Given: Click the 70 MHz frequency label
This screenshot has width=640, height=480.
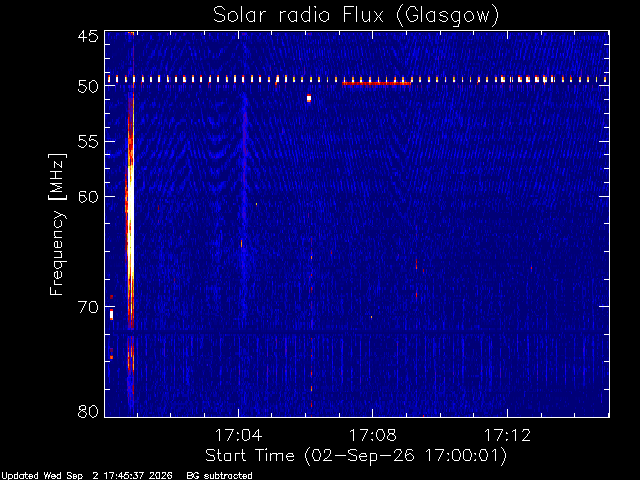Looking at the screenshot, I should pyautogui.click(x=88, y=307).
